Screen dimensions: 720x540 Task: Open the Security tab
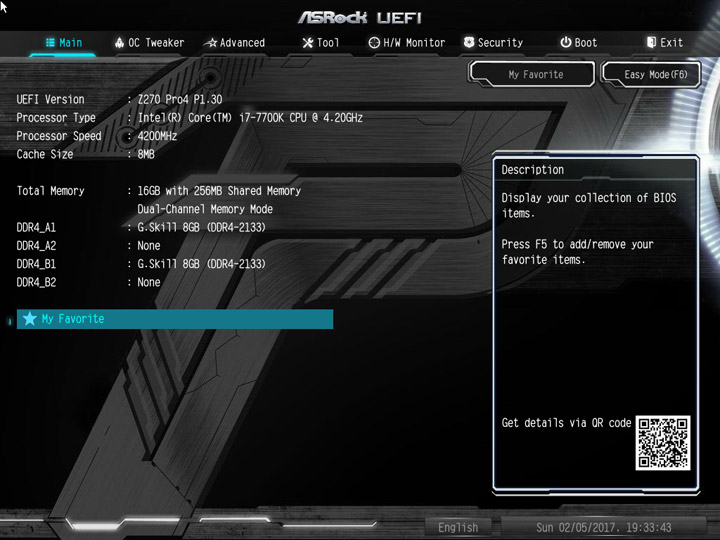[493, 43]
